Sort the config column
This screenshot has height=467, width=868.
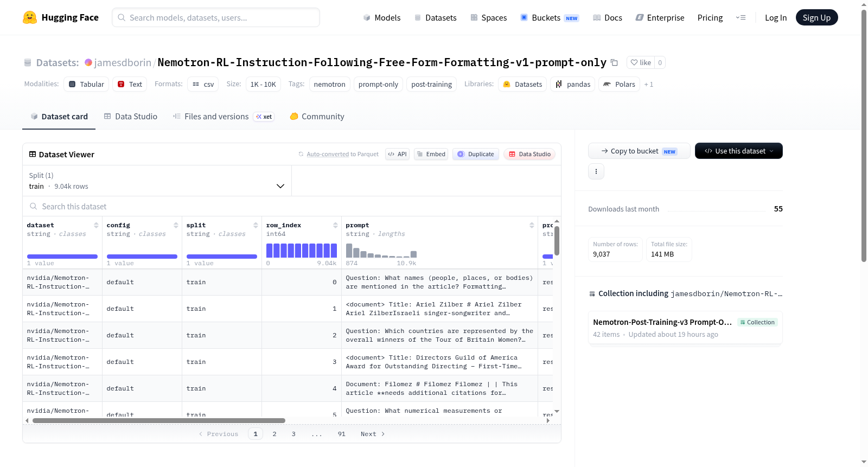(x=176, y=225)
